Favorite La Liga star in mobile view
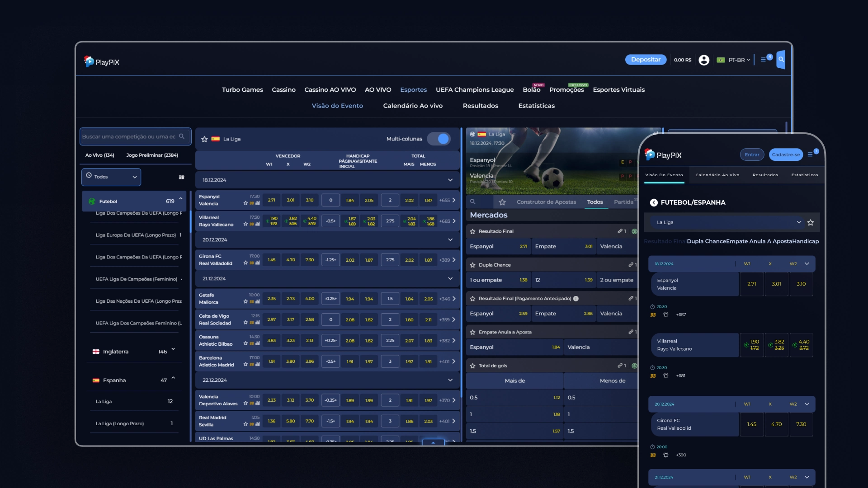Image resolution: width=868 pixels, height=488 pixels. tap(811, 223)
